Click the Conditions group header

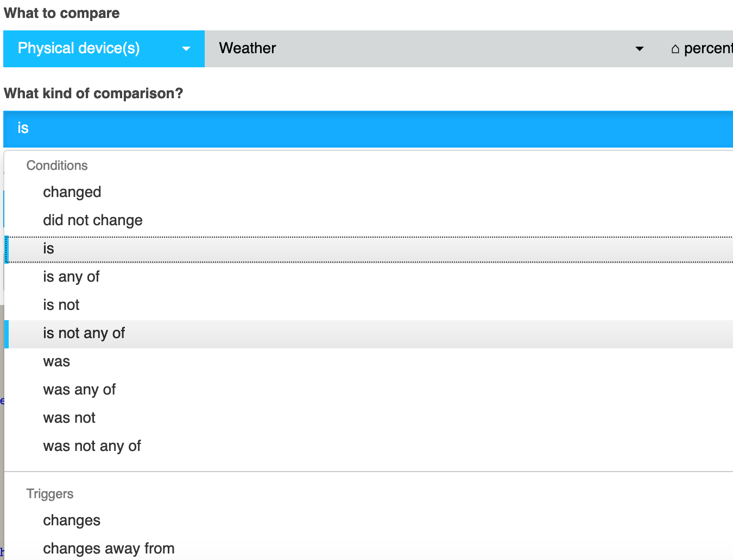pyautogui.click(x=57, y=166)
